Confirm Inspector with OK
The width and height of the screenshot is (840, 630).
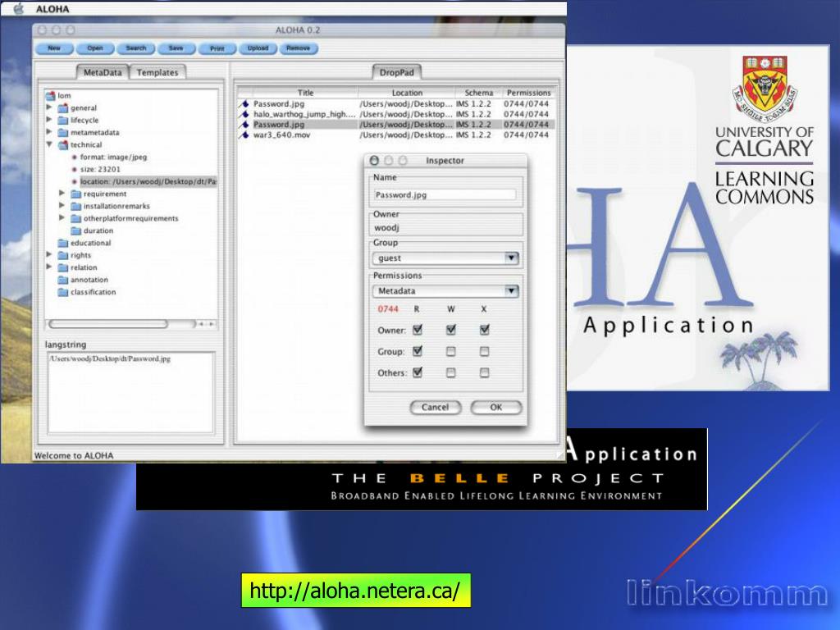tap(496, 407)
